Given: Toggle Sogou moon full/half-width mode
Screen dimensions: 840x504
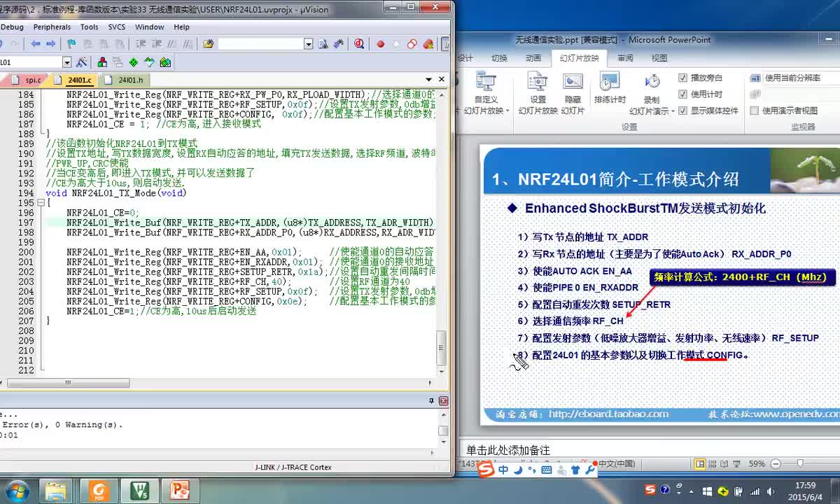Looking at the screenshot, I should (519, 470).
